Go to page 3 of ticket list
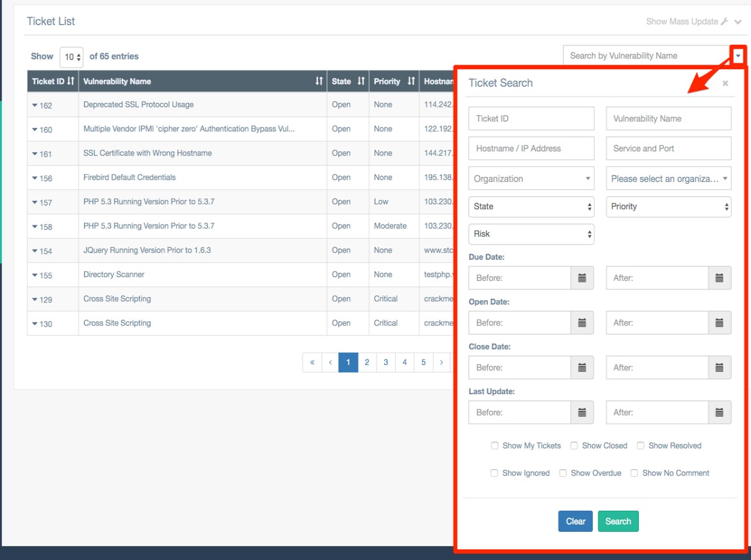This screenshot has width=751, height=560. click(x=385, y=362)
